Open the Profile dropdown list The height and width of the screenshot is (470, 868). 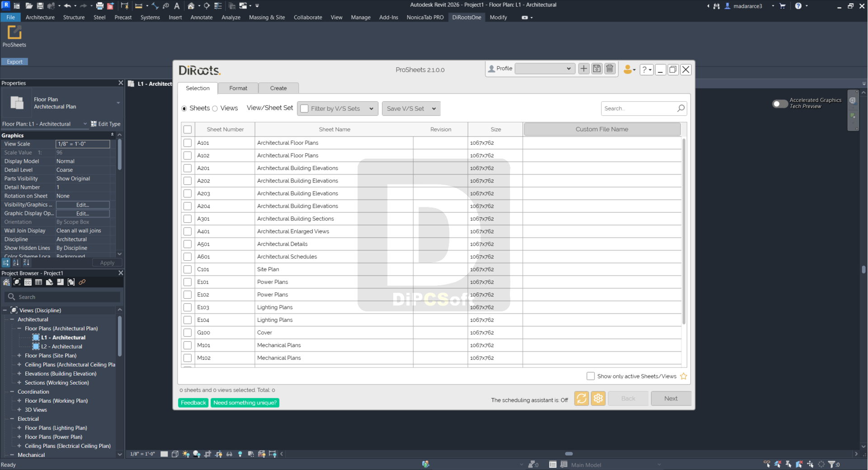545,69
